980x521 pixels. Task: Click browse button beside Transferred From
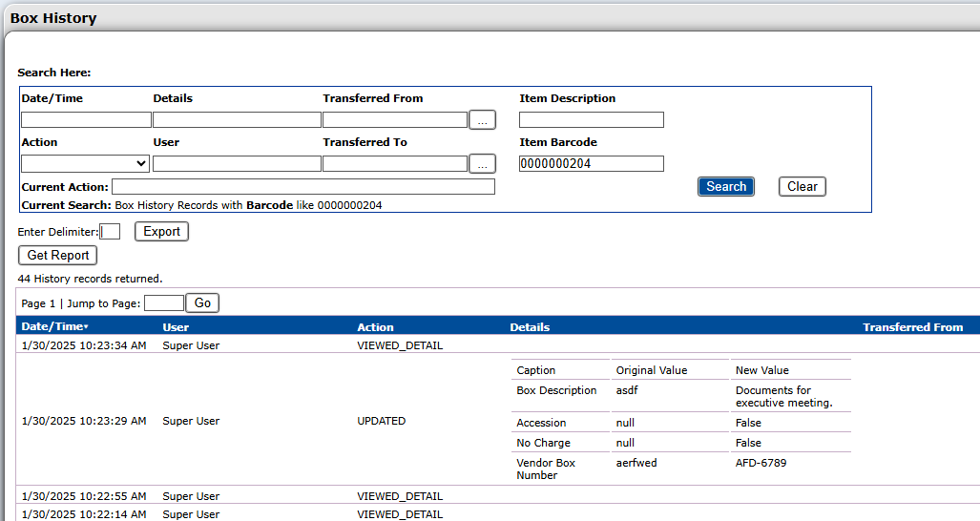pos(483,120)
